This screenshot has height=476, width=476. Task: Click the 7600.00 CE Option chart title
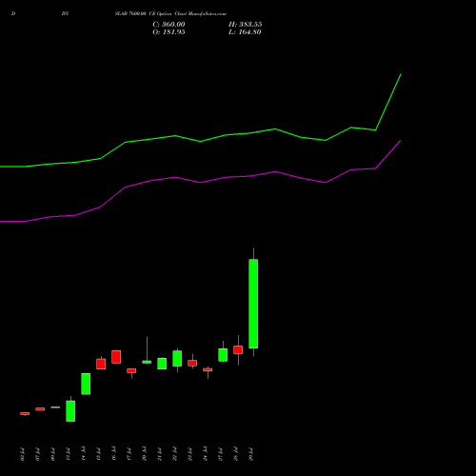(x=170, y=14)
